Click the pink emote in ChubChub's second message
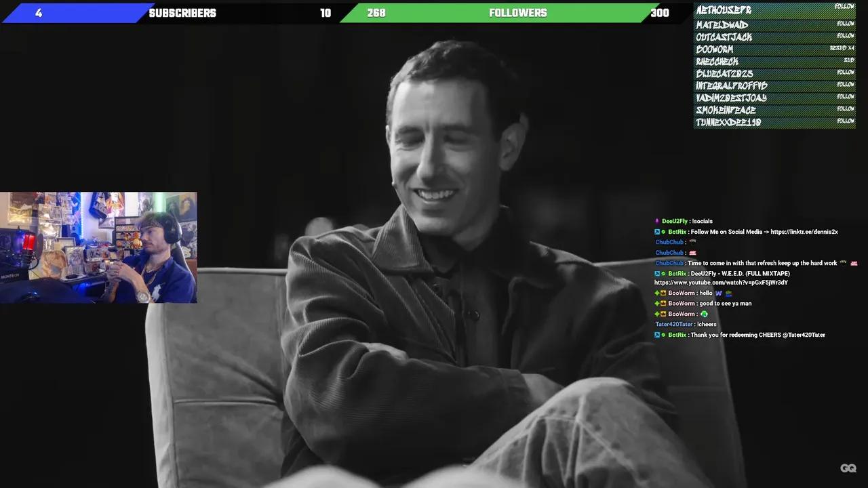The width and height of the screenshot is (868, 488). (692, 253)
